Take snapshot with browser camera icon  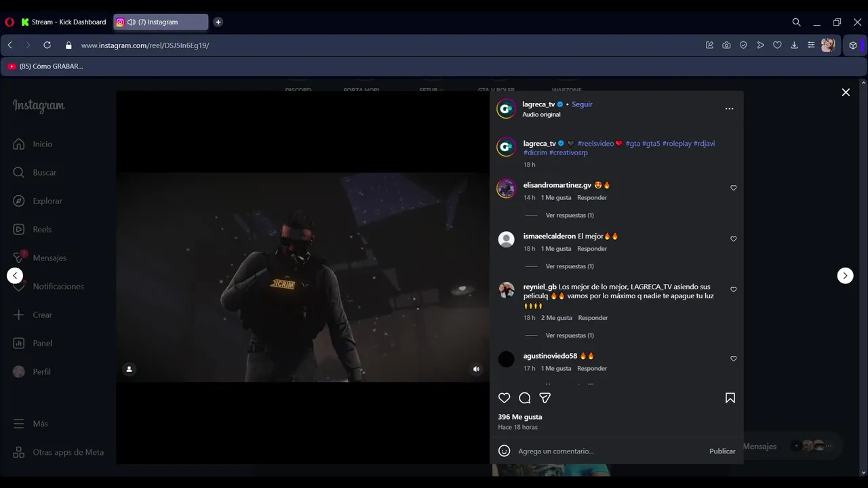click(726, 45)
